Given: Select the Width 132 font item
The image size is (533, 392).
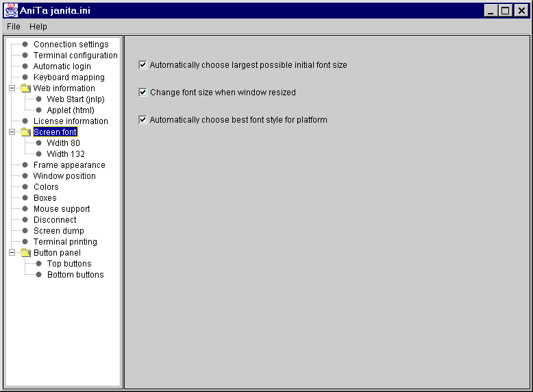Looking at the screenshot, I should [x=66, y=154].
